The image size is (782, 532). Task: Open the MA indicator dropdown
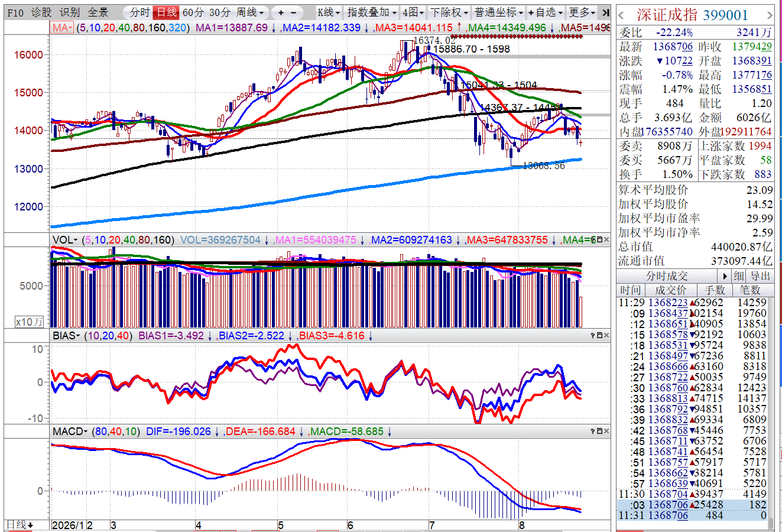point(62,28)
